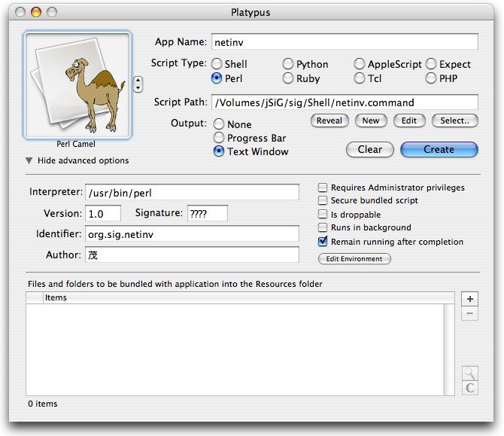Click the Script Path field
This screenshot has height=436, width=504.
[x=345, y=102]
